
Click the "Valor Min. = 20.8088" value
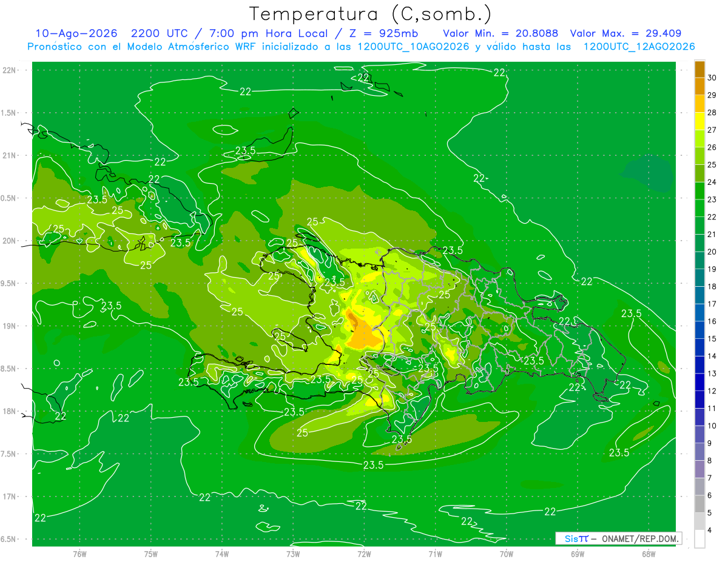point(500,33)
